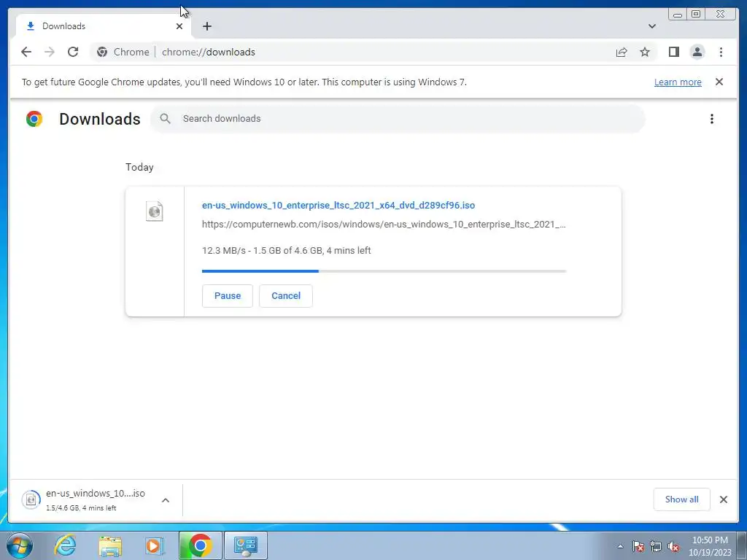Screen dimensions: 747x560
Task: Click the download progress bar
Action: click(x=384, y=271)
